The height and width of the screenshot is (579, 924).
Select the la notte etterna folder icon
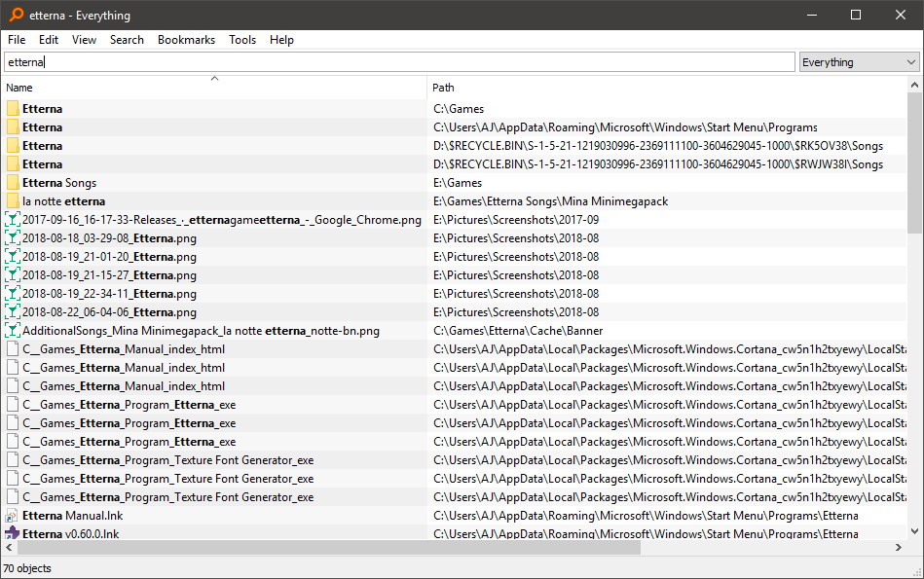[x=13, y=200]
